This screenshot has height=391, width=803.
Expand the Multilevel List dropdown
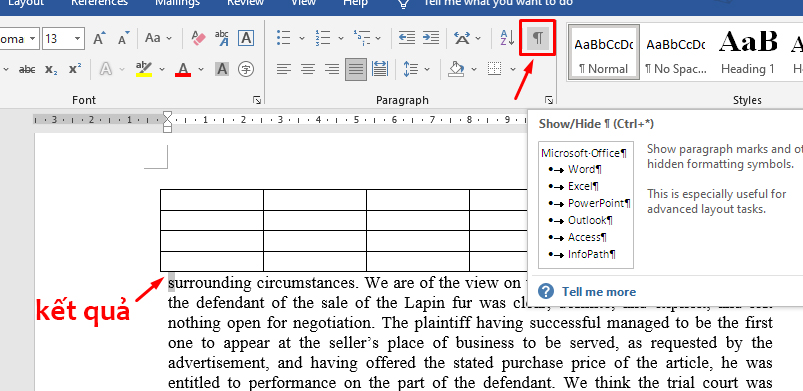pyautogui.click(x=378, y=38)
